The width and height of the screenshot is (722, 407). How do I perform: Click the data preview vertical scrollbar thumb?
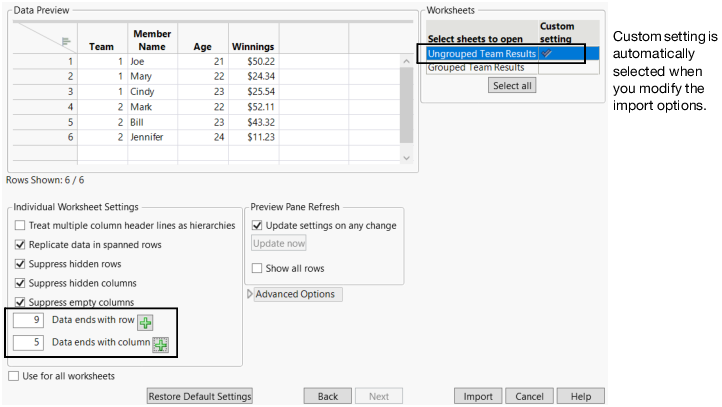406,105
